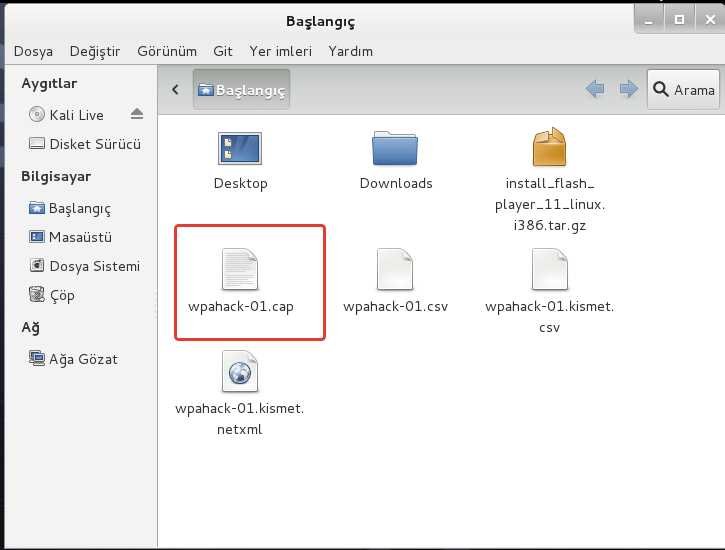Image resolution: width=725 pixels, height=550 pixels.
Task: Go back with the left arrow
Action: point(595,89)
